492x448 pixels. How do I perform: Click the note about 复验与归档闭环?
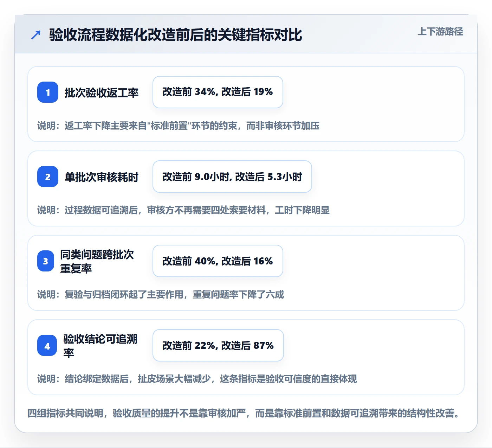(161, 294)
